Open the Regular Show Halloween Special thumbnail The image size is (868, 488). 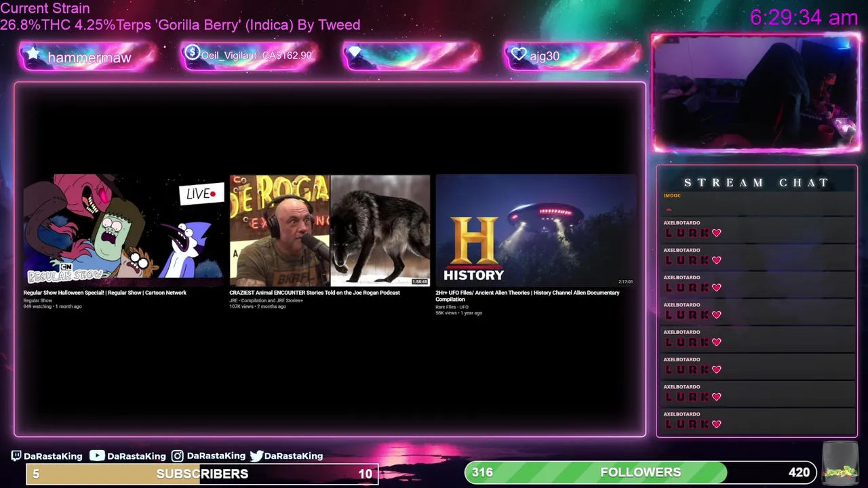click(123, 230)
